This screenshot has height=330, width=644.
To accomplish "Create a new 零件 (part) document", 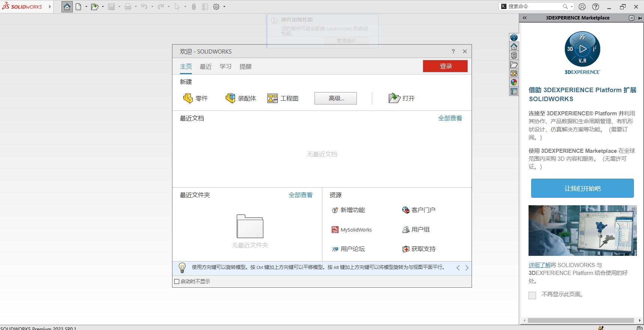I will [195, 98].
